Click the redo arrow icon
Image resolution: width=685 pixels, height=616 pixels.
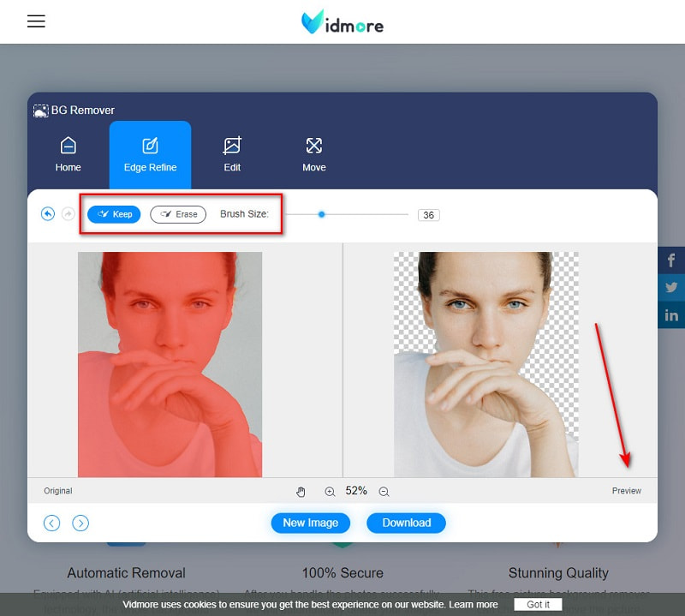68,214
